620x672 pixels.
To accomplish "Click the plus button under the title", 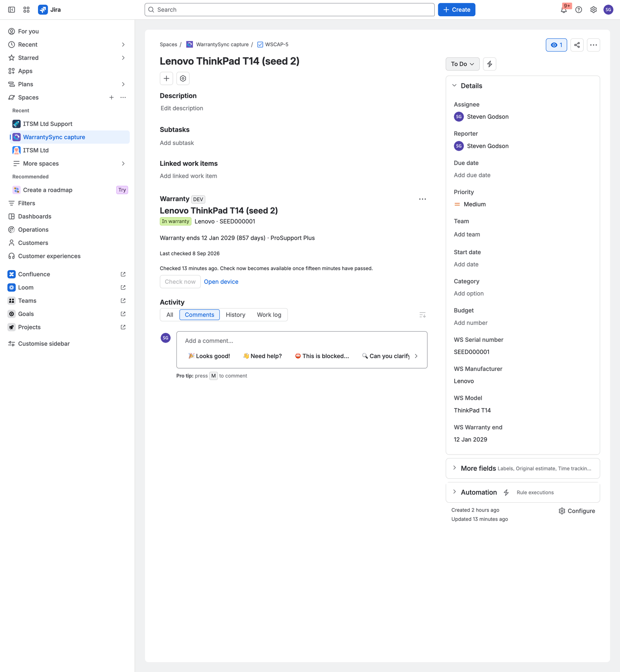I will pyautogui.click(x=166, y=79).
